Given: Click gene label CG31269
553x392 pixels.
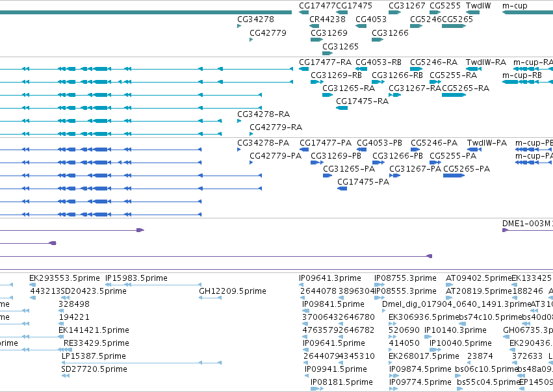Looking at the screenshot, I should [x=329, y=33].
